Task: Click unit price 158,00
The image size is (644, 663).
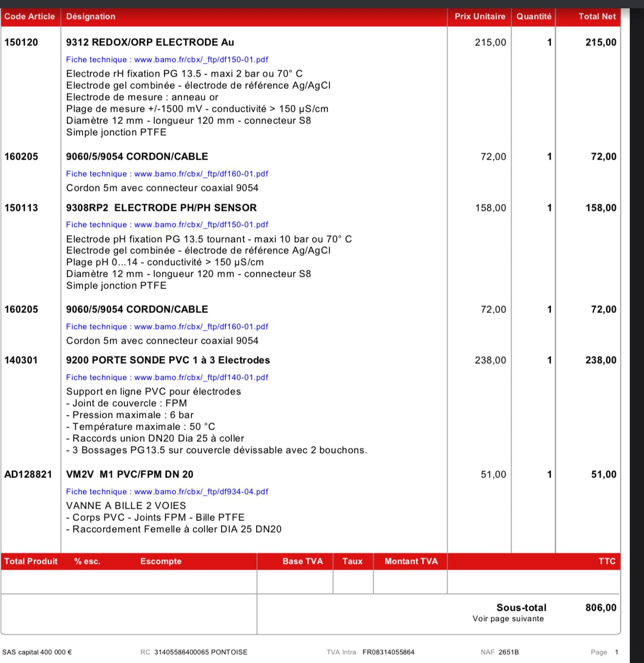Action: click(491, 208)
